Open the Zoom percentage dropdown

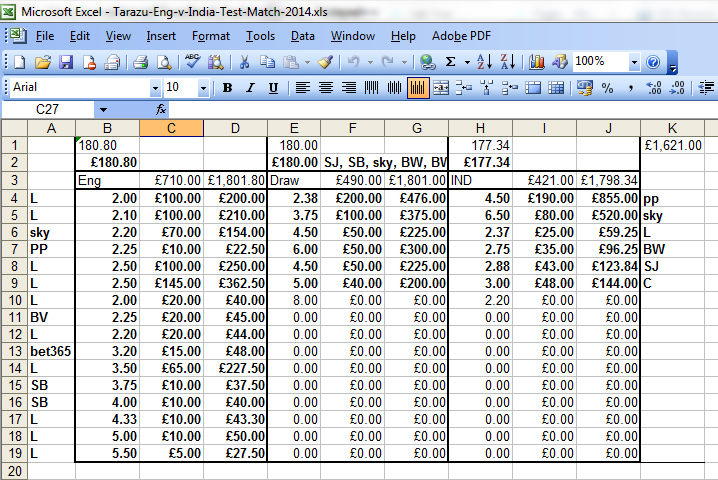click(x=634, y=62)
